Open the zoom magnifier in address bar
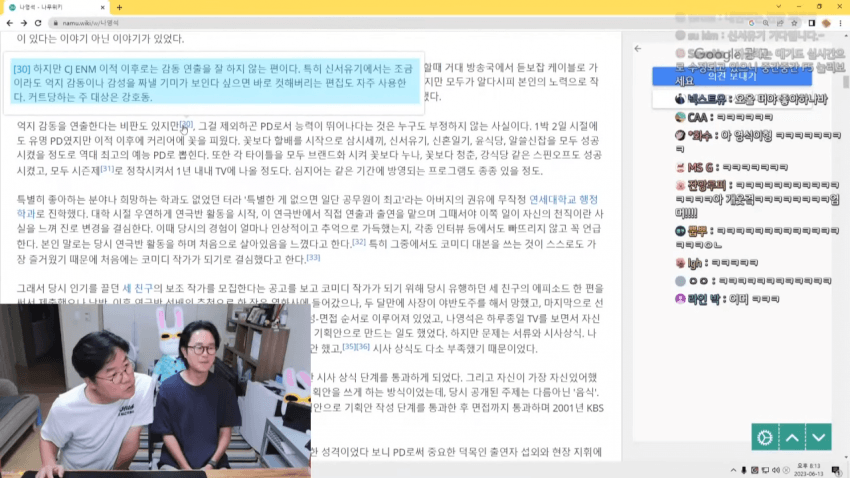The image size is (850, 478). pos(765,23)
